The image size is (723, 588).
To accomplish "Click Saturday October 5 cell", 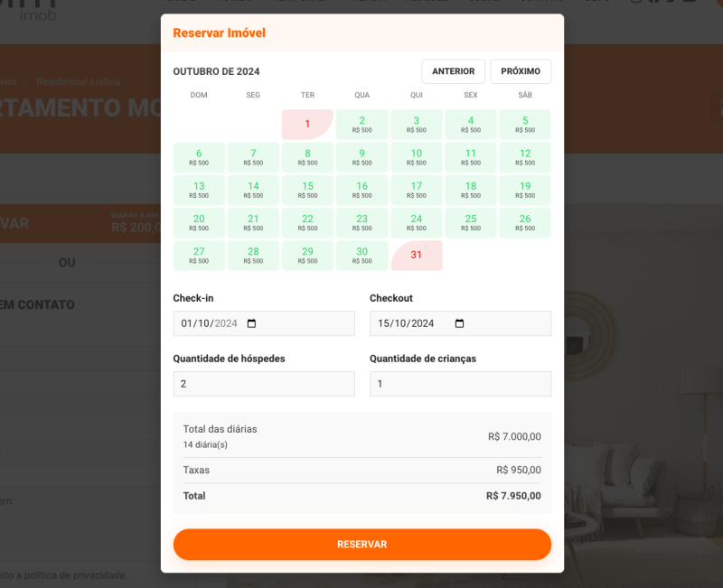I will (x=525, y=125).
